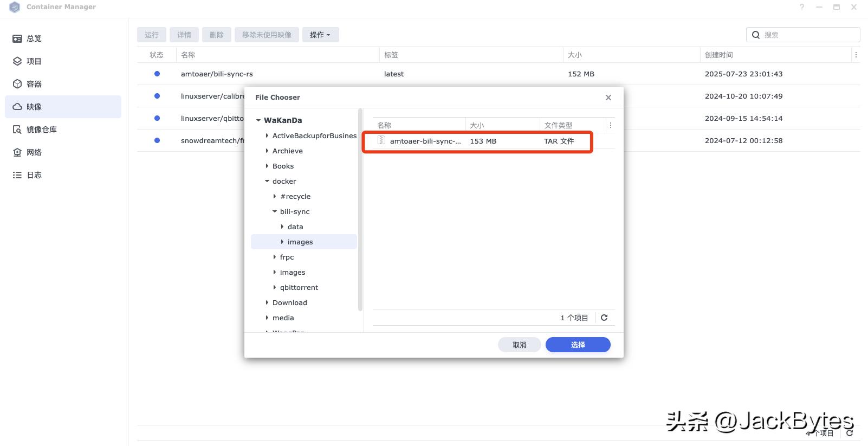This screenshot has width=868, height=446.
Task: Click the folder tree vertical scrollbar
Action: click(360, 210)
